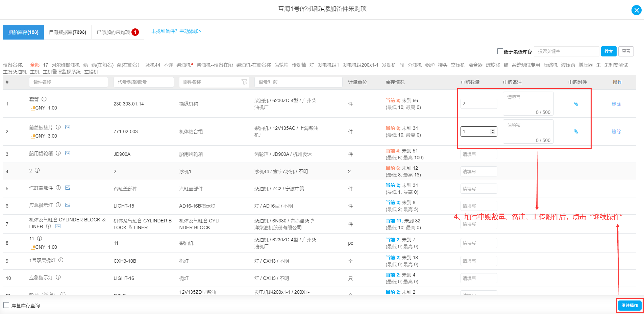Viewport: 644px width, 314px height.
Task: Upload attachment via paperclip for 套管 row
Action: coord(576,104)
